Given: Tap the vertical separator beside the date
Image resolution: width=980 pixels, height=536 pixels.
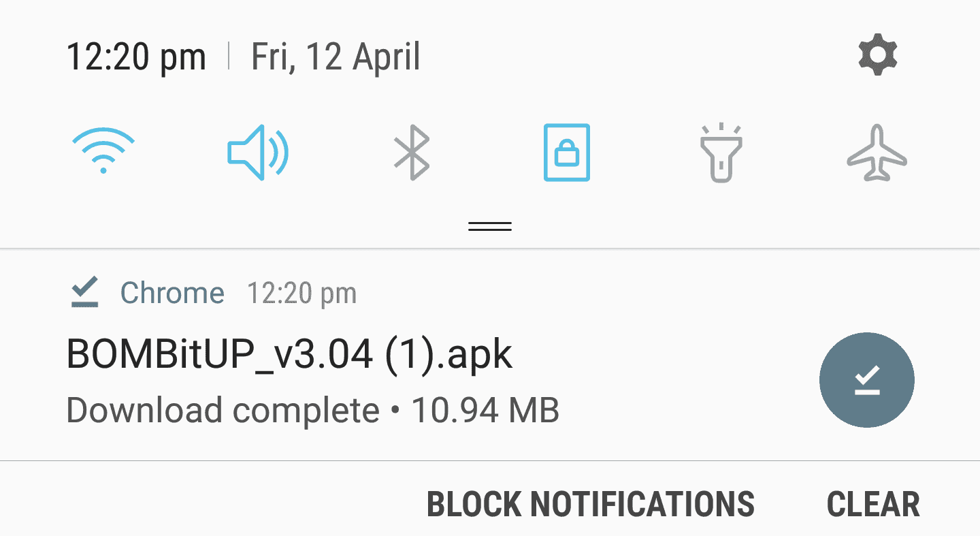Looking at the screenshot, I should coord(229,56).
